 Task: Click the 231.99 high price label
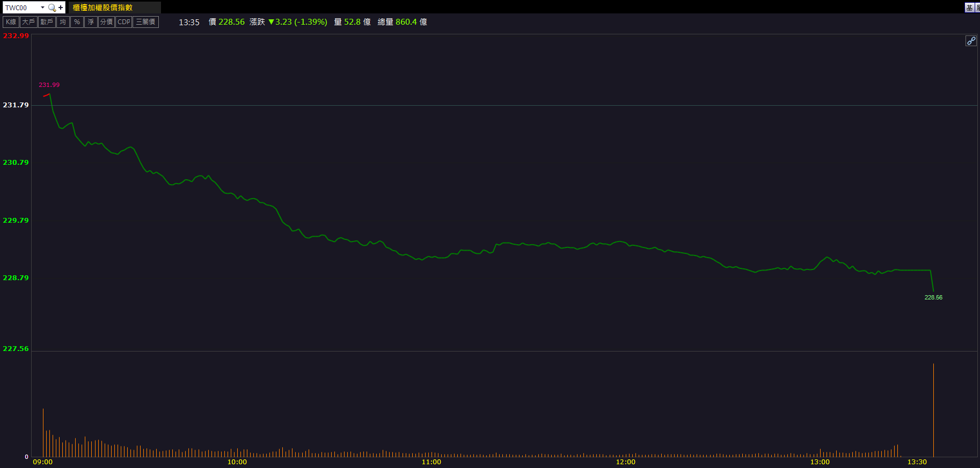coord(49,85)
